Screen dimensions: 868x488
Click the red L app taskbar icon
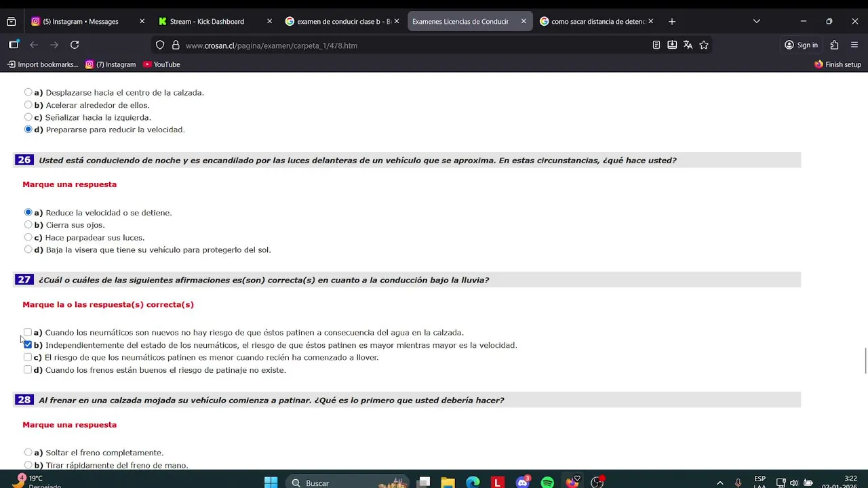498,483
